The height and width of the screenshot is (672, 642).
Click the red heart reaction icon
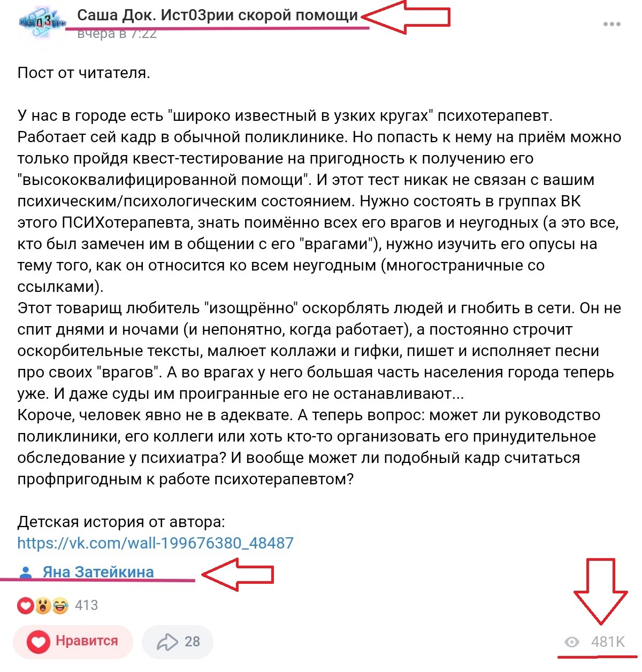25,606
